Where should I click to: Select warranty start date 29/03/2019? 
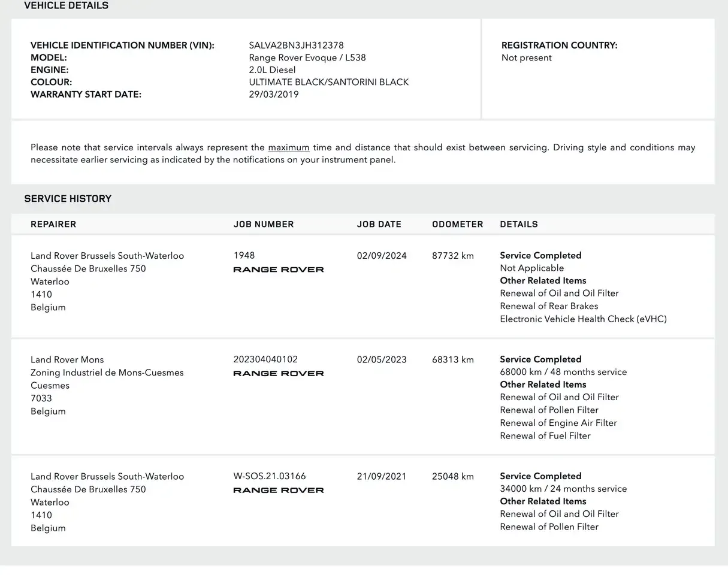(273, 95)
